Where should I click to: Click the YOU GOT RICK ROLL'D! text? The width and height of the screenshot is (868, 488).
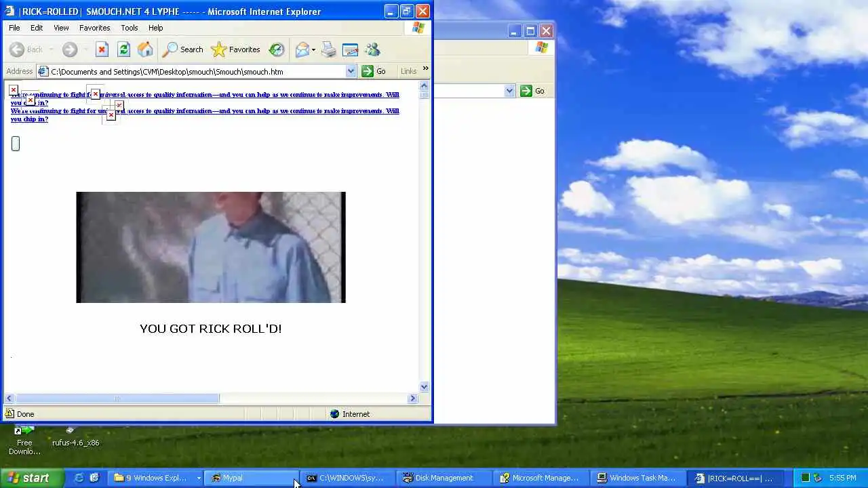[210, 329]
